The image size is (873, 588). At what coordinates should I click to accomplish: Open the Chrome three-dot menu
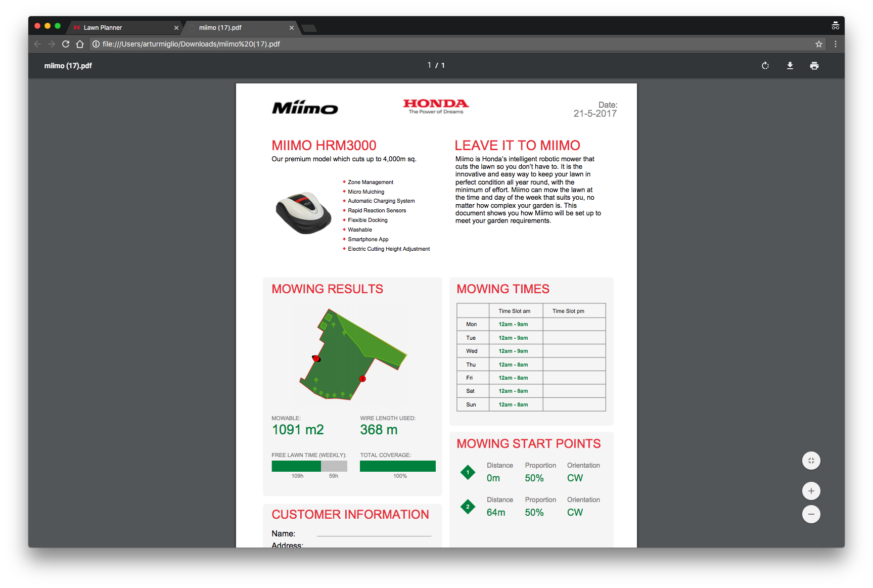(x=836, y=44)
